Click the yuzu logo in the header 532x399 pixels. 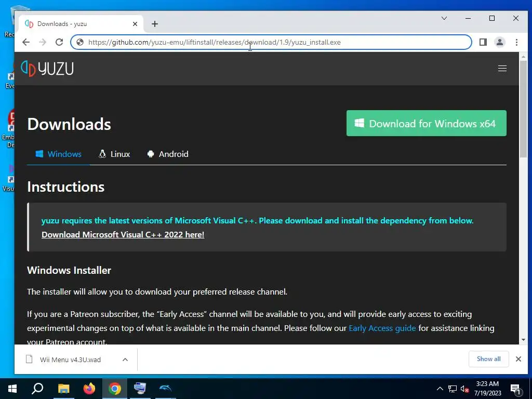point(47,69)
